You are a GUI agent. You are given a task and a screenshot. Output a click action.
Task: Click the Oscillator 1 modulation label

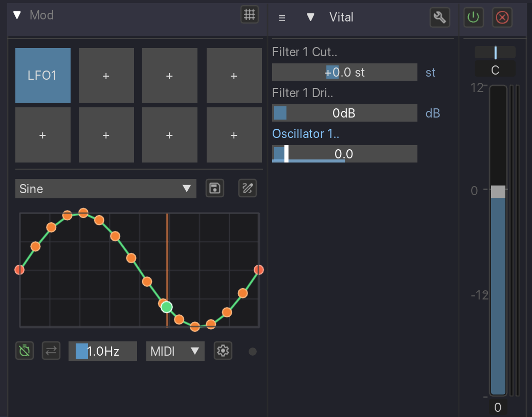point(305,133)
